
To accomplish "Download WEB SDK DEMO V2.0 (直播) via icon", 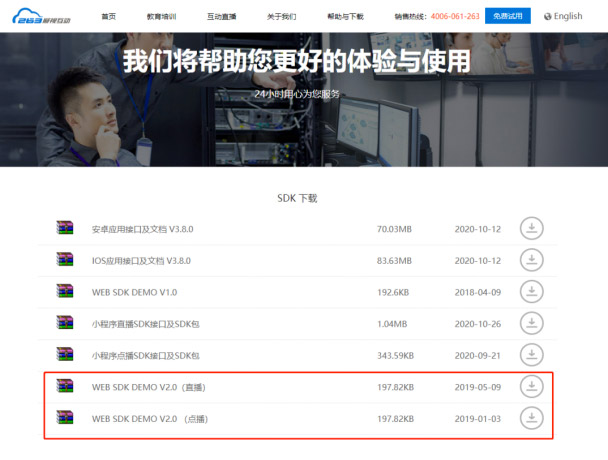I will pyautogui.click(x=532, y=387).
